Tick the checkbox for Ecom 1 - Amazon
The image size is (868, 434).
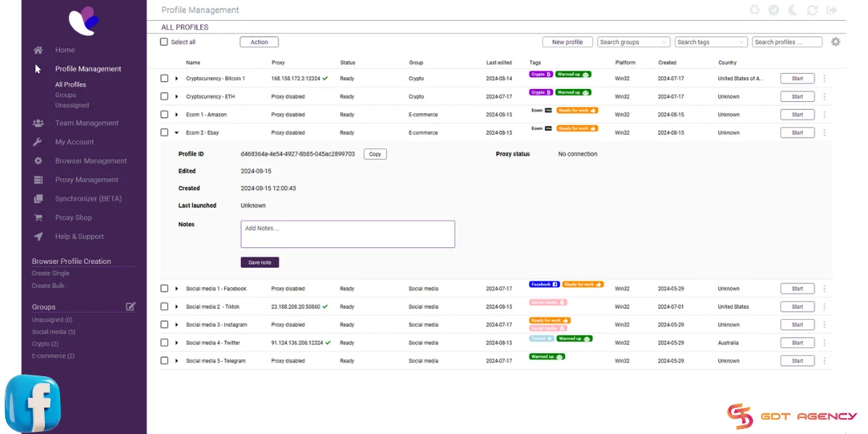pyautogui.click(x=164, y=114)
